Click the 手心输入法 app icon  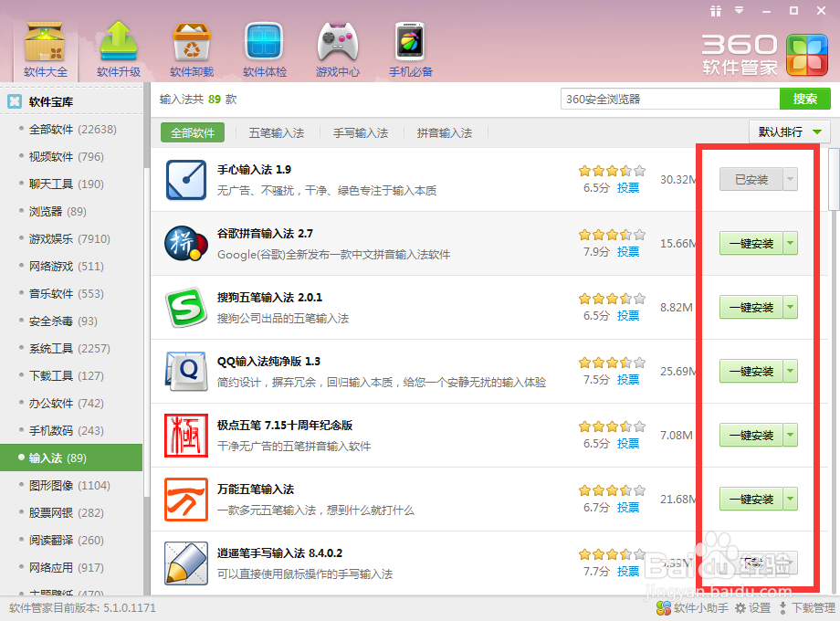click(x=186, y=180)
